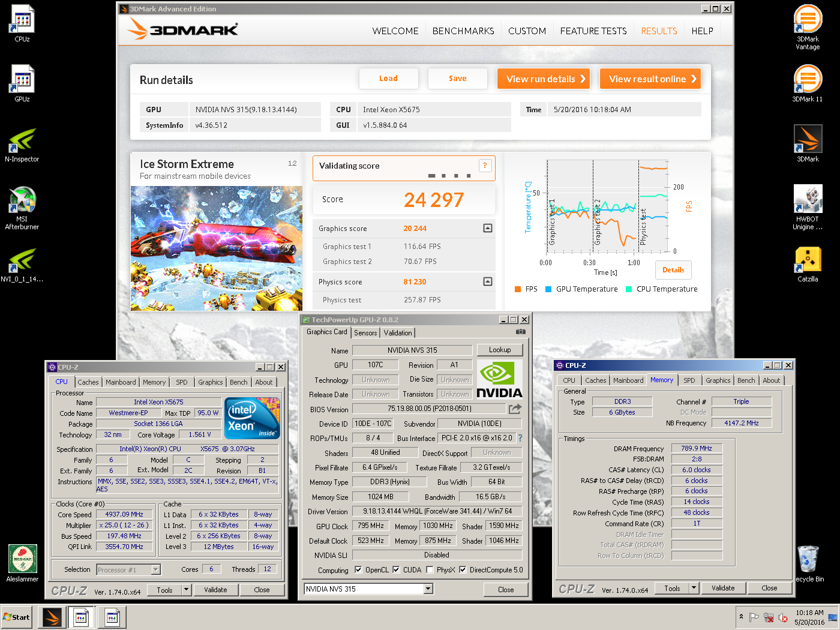Screen dimensions: 840x630
Task: Click the GPU Name field NVIDIA NVS 315
Action: (x=412, y=350)
